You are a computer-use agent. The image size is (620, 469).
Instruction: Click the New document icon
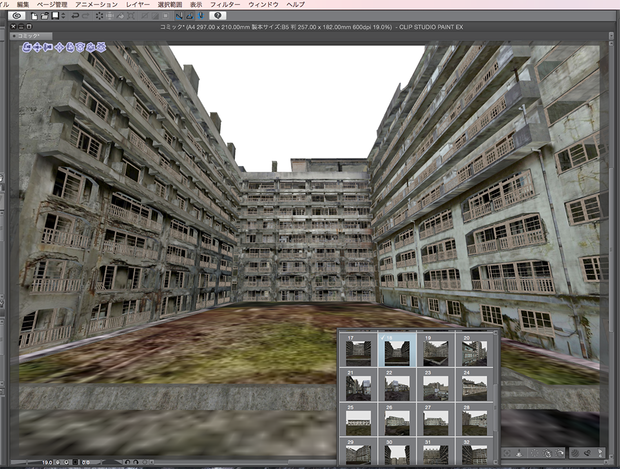[34, 16]
